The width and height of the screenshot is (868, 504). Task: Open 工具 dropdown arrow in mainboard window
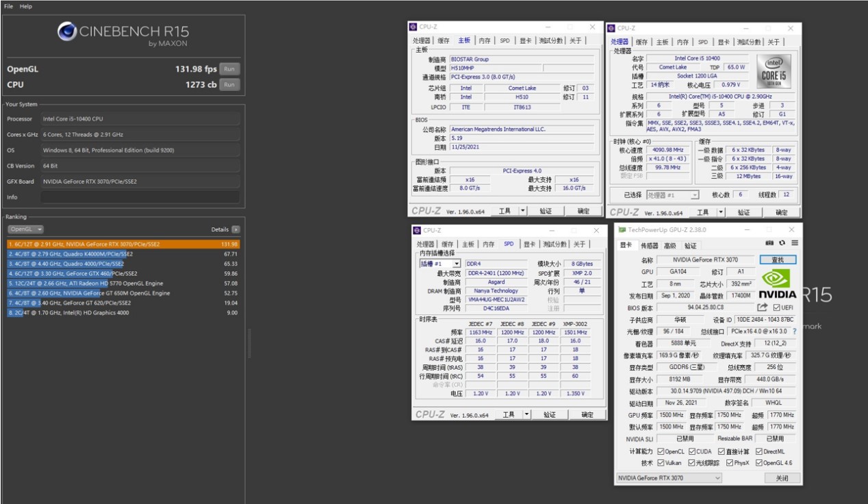tap(523, 211)
